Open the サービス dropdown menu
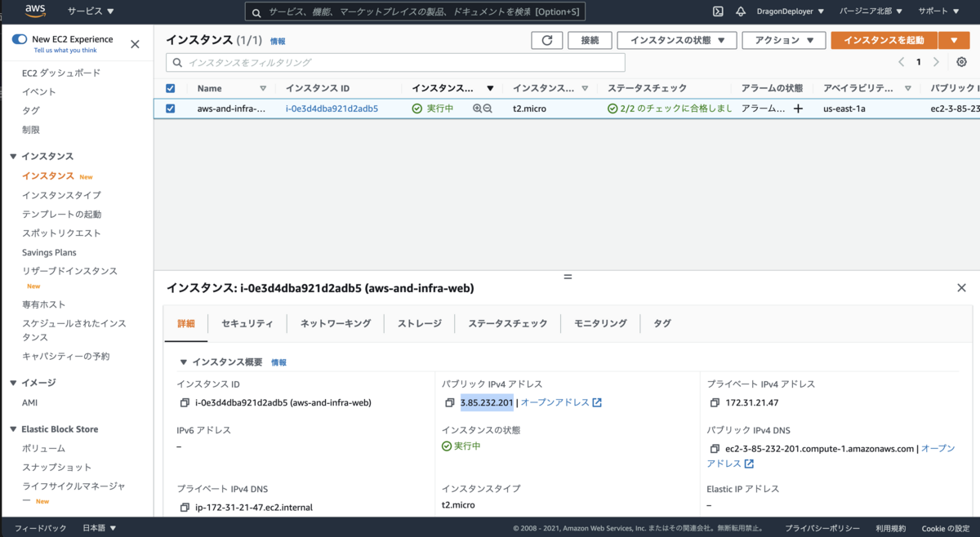Screen dimensions: 980x537 point(91,11)
